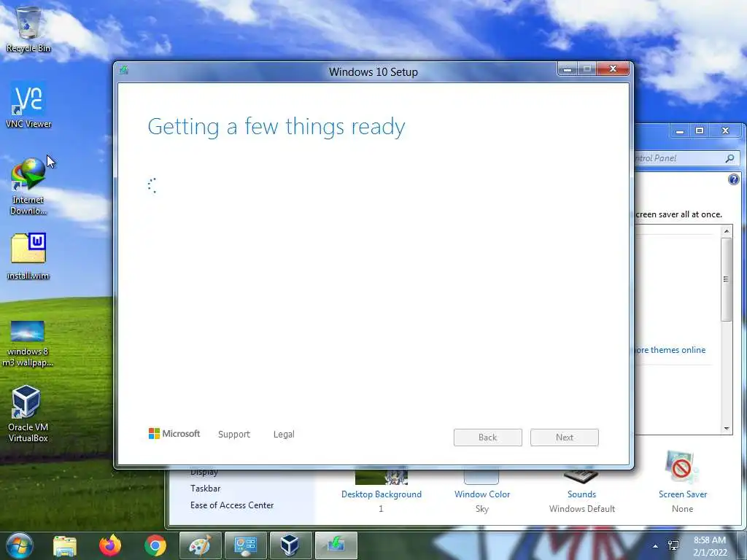Image resolution: width=747 pixels, height=560 pixels.
Task: Open Screen Saver settings link
Action: coord(683,494)
